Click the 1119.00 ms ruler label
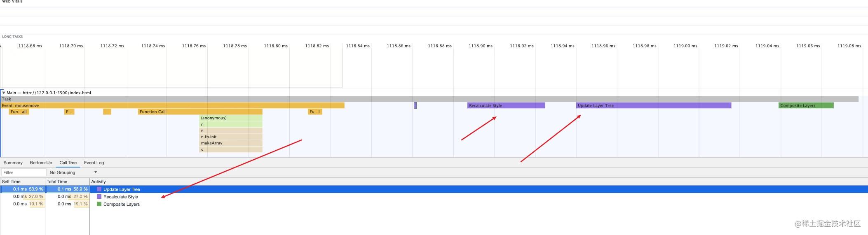 click(x=685, y=46)
